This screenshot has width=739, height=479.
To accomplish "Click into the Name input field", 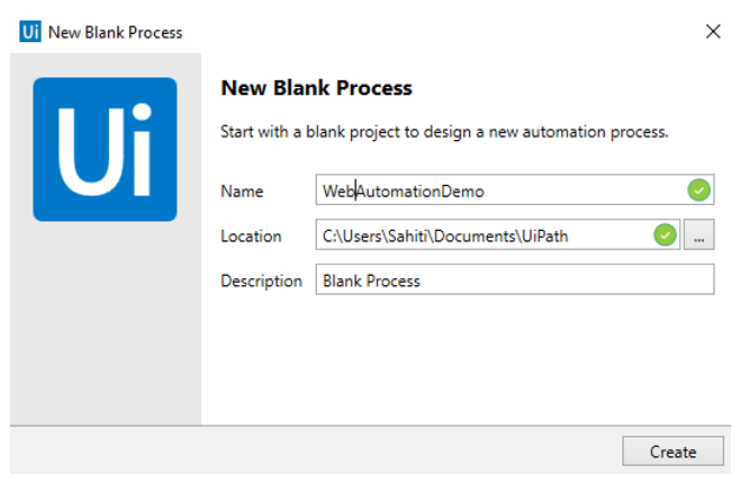I will [x=515, y=190].
